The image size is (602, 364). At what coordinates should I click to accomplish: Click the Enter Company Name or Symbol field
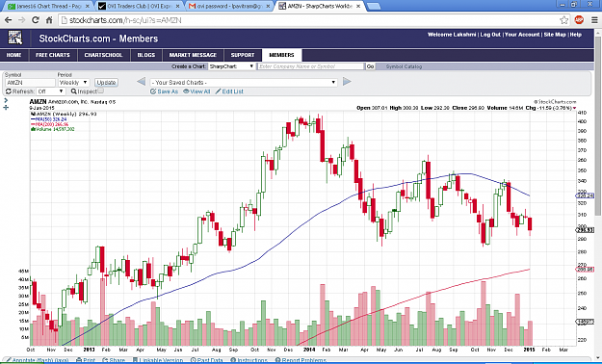(x=310, y=66)
